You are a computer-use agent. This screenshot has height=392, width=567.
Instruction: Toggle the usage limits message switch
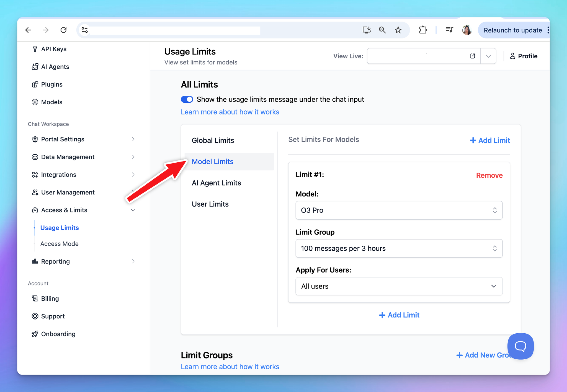(187, 99)
